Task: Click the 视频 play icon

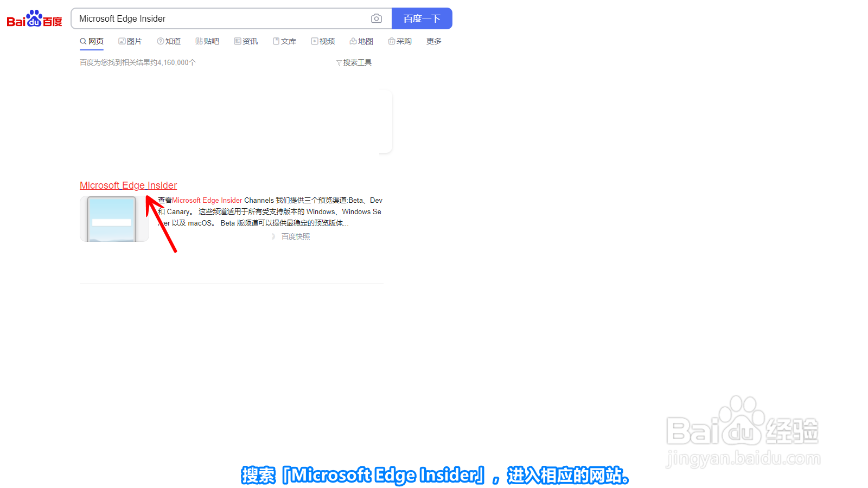Action: pos(315,41)
